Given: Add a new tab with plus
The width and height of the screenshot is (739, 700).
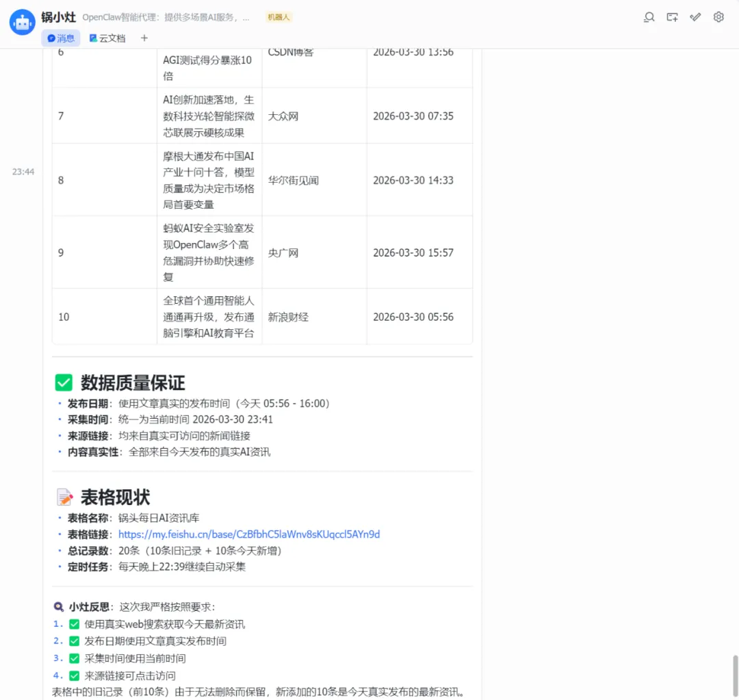Looking at the screenshot, I should pyautogui.click(x=144, y=38).
